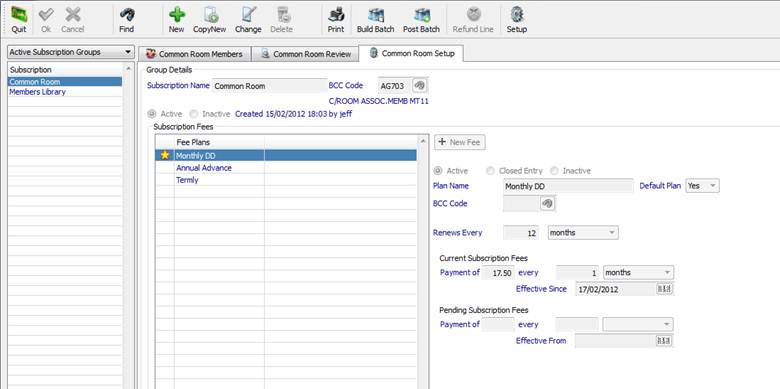This screenshot has width=780, height=389.
Task: Click the BCC Code field showing AG703
Action: [x=395, y=86]
